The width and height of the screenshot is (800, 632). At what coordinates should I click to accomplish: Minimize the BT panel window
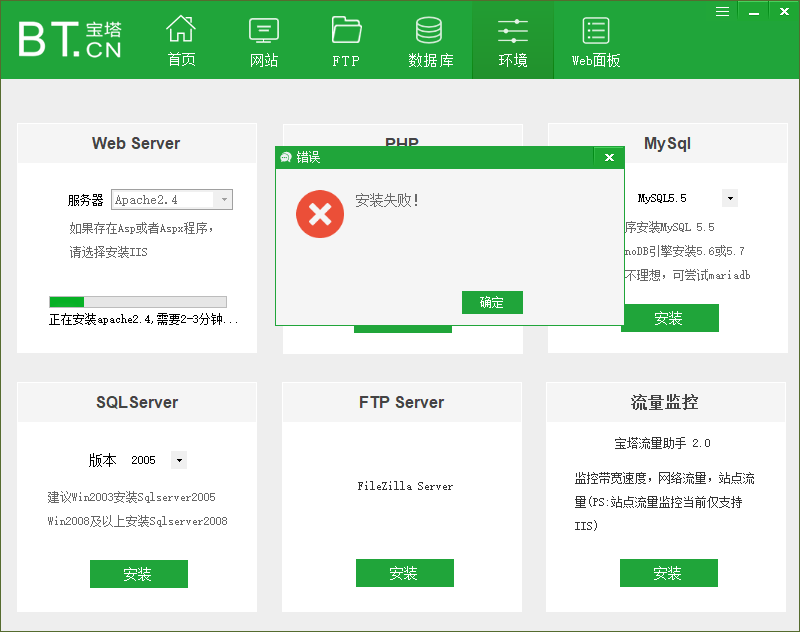pyautogui.click(x=754, y=11)
